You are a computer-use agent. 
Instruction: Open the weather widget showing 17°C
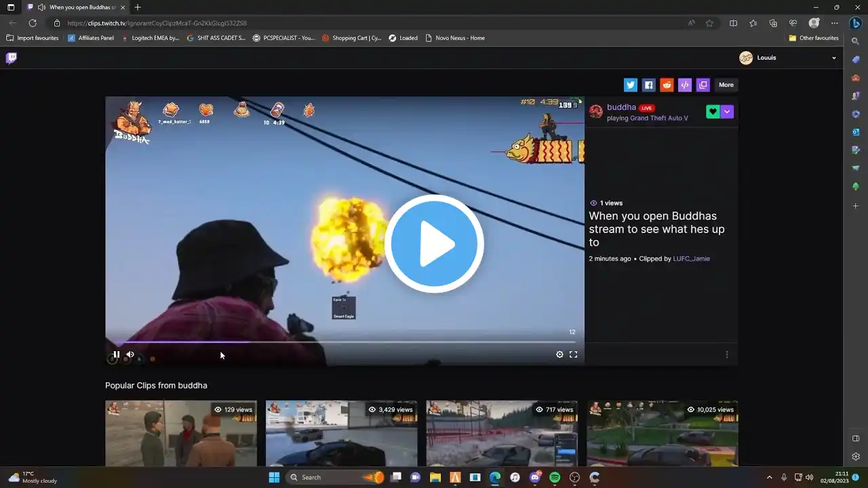tap(33, 477)
